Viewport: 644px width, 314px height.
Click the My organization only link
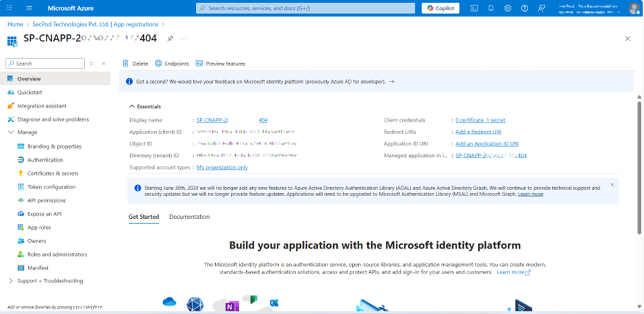tap(222, 167)
